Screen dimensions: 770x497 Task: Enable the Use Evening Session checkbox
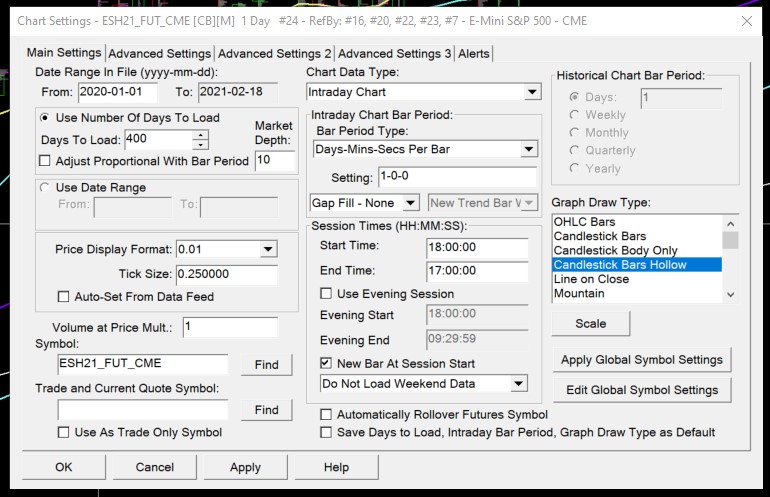click(326, 294)
